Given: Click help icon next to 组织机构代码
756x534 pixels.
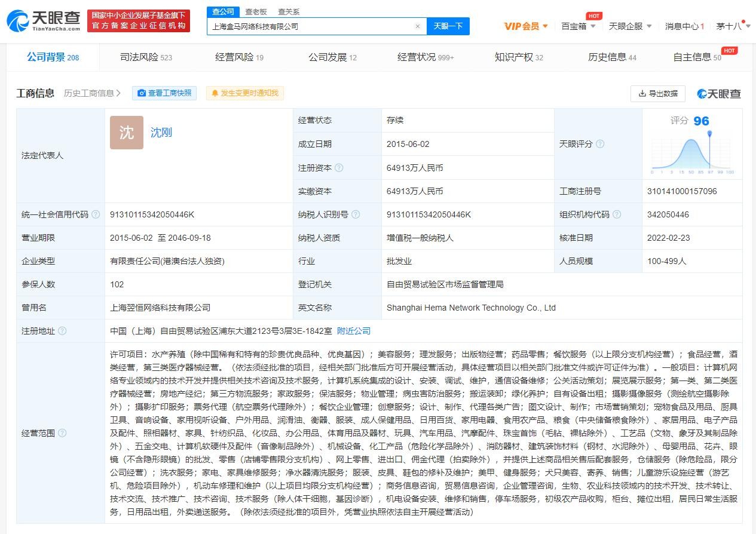Looking at the screenshot, I should click(x=617, y=214).
